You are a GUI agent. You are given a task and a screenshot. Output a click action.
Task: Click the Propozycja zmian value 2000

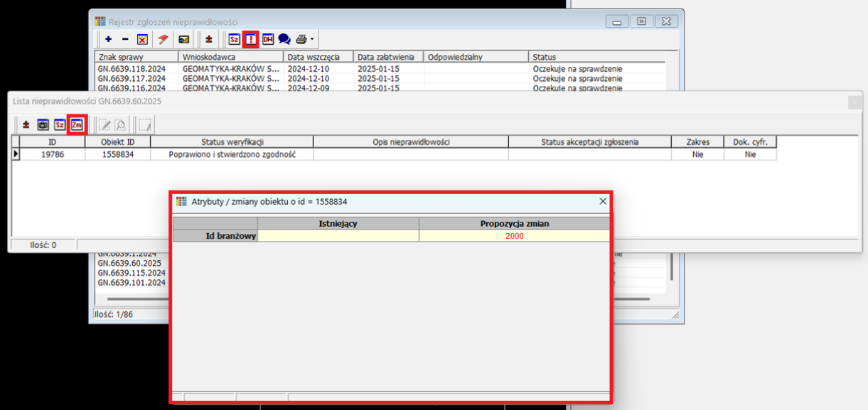click(x=514, y=236)
